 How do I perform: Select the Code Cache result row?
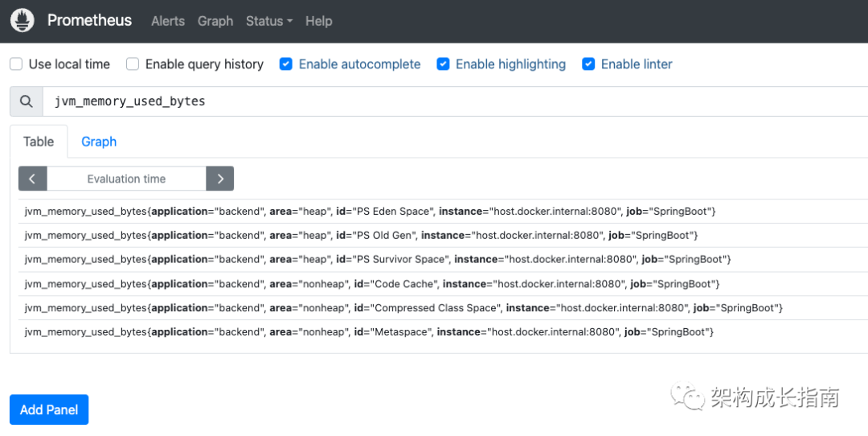[443, 284]
